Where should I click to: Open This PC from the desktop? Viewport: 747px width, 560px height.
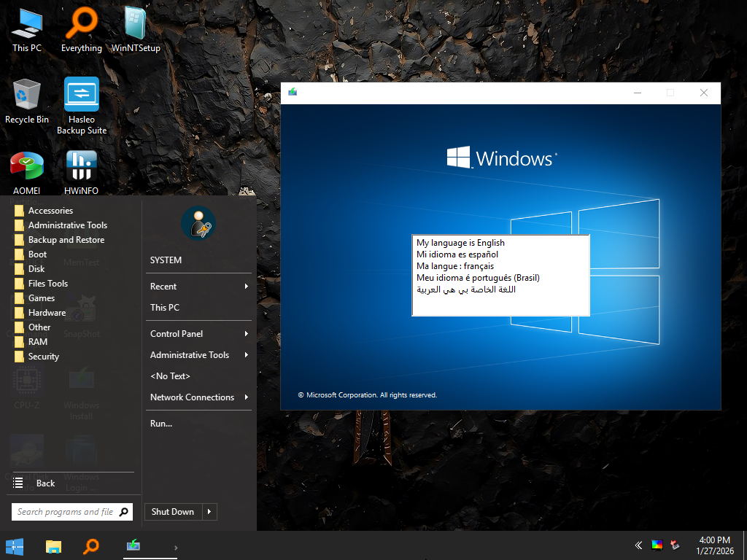pos(26,24)
